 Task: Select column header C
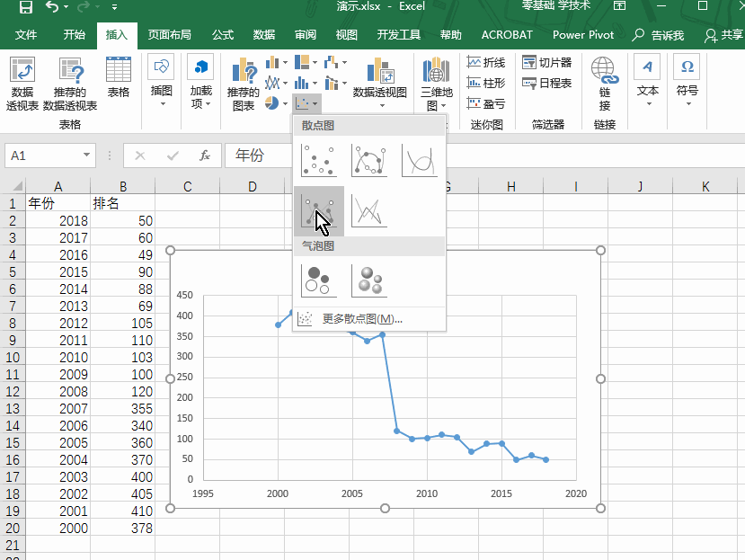[188, 186]
